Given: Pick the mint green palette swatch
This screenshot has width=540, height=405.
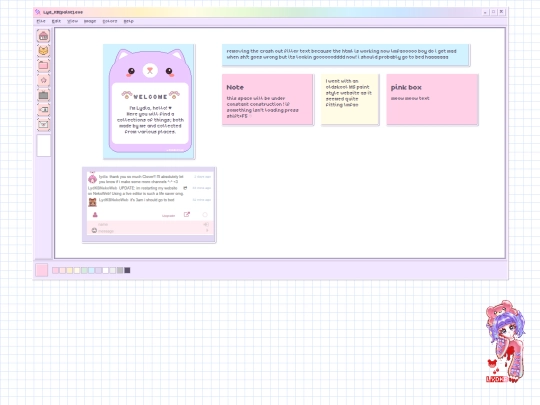Looking at the screenshot, I should (x=84, y=271).
